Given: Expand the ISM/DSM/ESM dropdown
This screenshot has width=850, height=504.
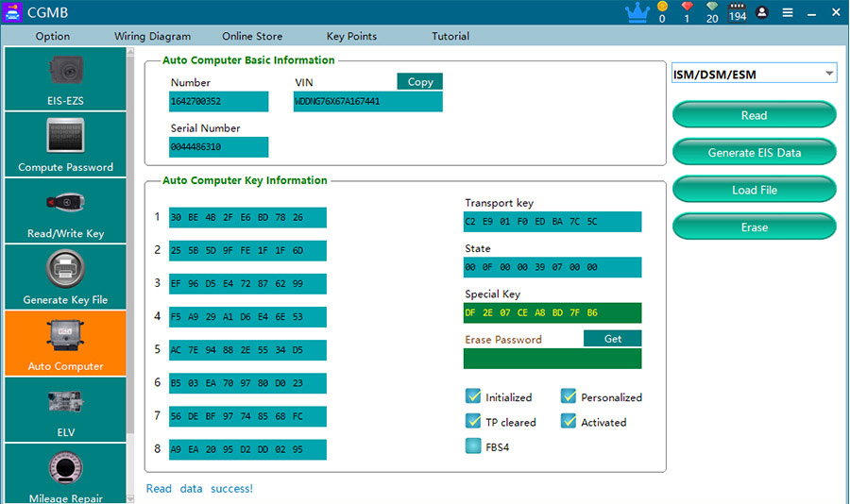Looking at the screenshot, I should [x=754, y=74].
